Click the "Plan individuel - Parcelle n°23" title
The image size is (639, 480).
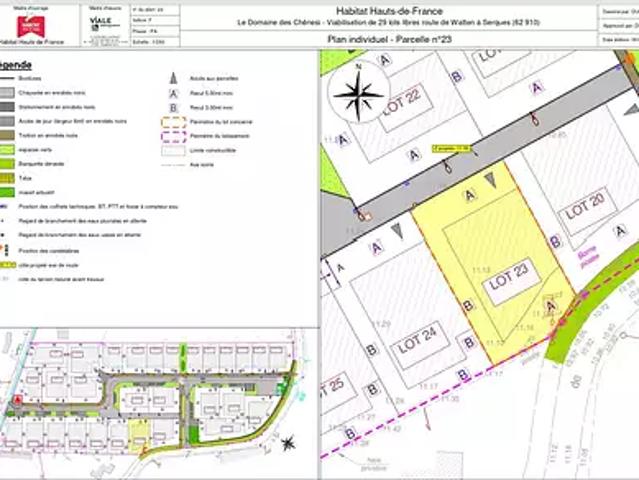389,40
